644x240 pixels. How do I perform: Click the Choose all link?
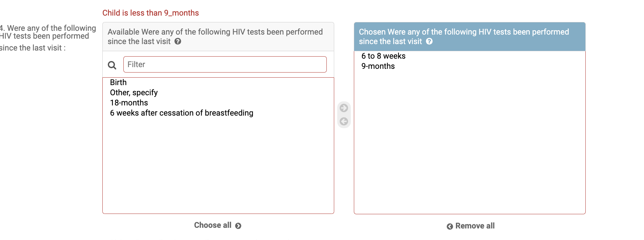click(218, 225)
